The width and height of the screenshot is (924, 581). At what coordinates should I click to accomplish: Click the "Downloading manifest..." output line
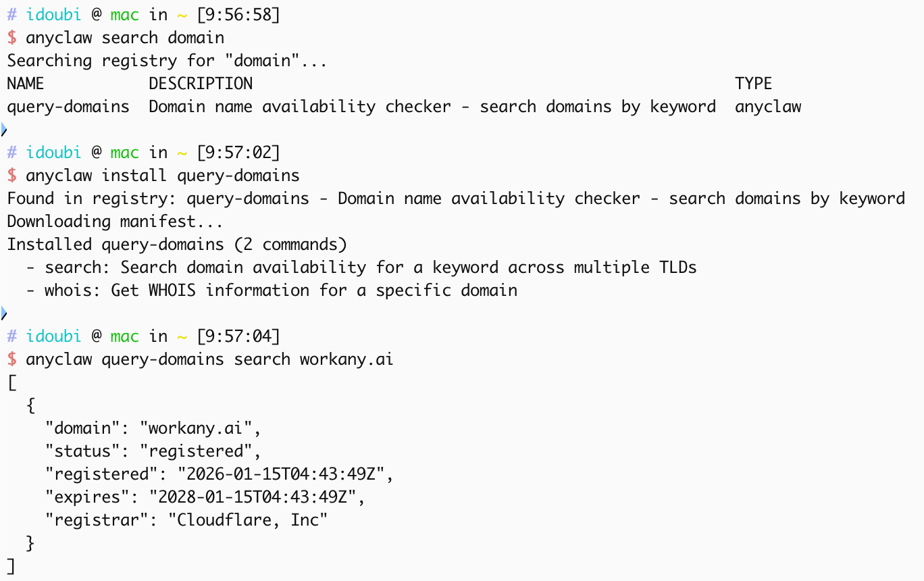click(115, 222)
